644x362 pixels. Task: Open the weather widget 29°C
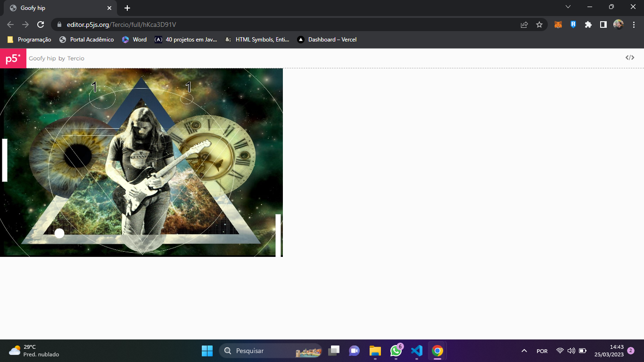[34, 351]
